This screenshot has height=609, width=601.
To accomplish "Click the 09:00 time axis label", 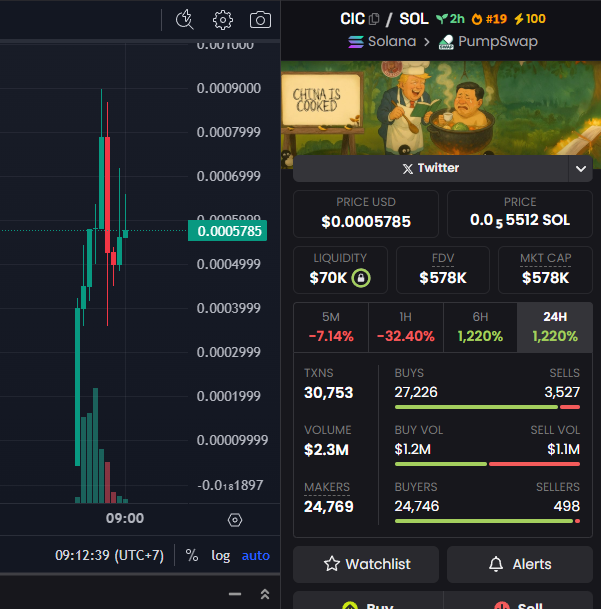I will (x=125, y=518).
